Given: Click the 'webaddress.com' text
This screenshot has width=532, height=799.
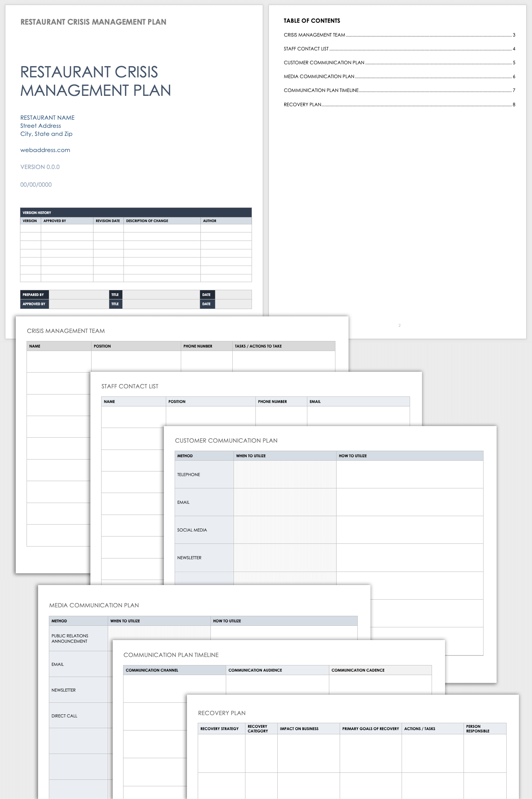Looking at the screenshot, I should tap(45, 150).
